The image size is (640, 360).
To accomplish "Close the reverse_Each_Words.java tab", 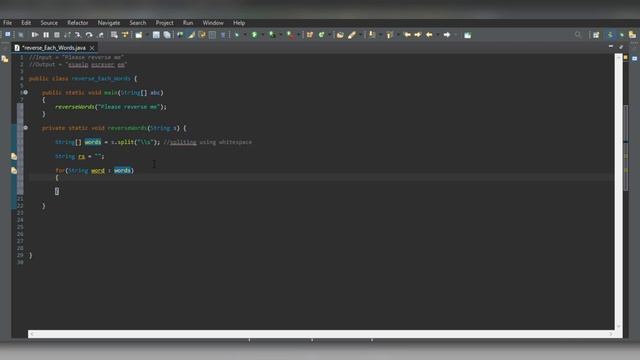I will [92, 48].
